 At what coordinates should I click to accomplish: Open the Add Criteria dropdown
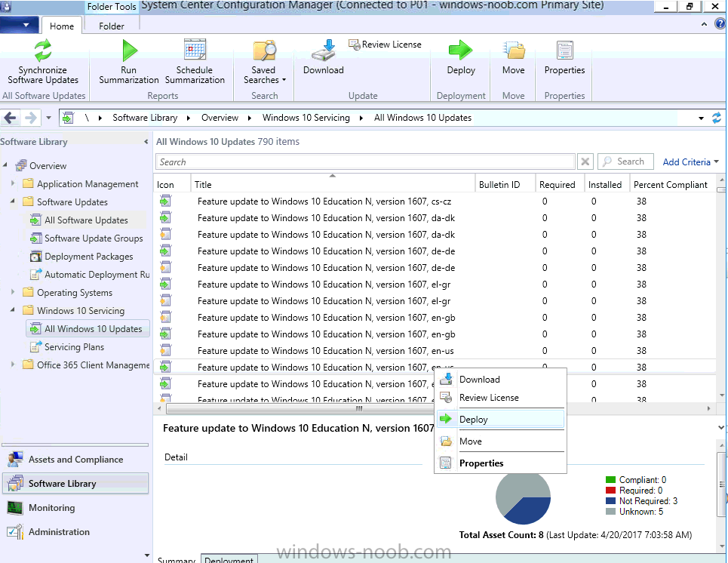(690, 162)
